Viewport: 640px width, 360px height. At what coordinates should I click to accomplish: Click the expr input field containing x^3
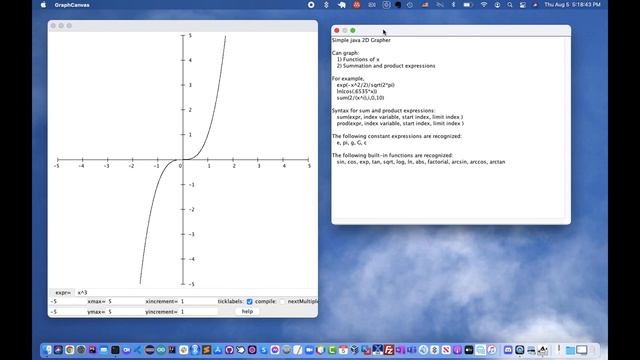[196, 293]
